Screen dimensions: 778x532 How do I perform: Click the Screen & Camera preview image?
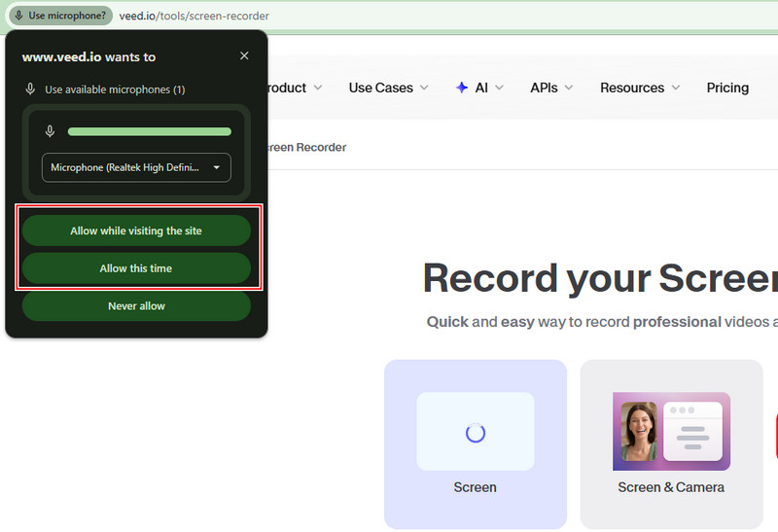click(x=671, y=431)
